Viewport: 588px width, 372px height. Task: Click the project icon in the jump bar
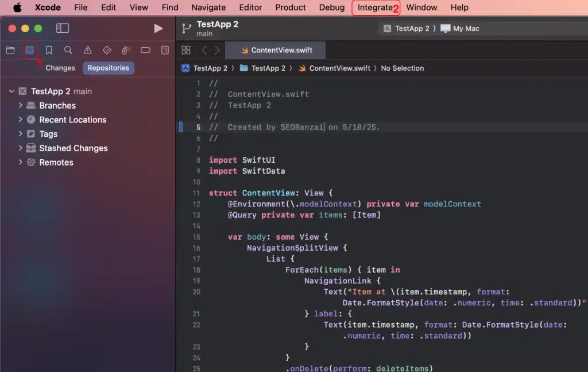click(185, 68)
